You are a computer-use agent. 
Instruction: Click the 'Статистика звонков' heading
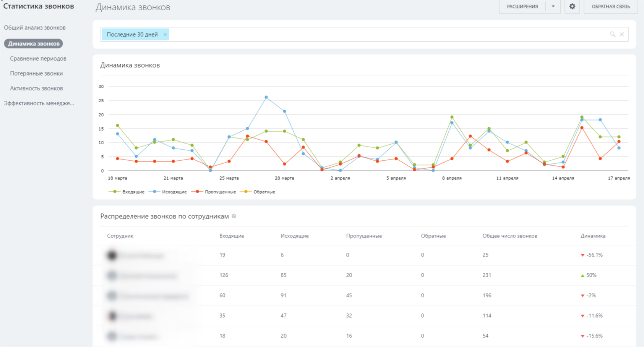coord(39,6)
